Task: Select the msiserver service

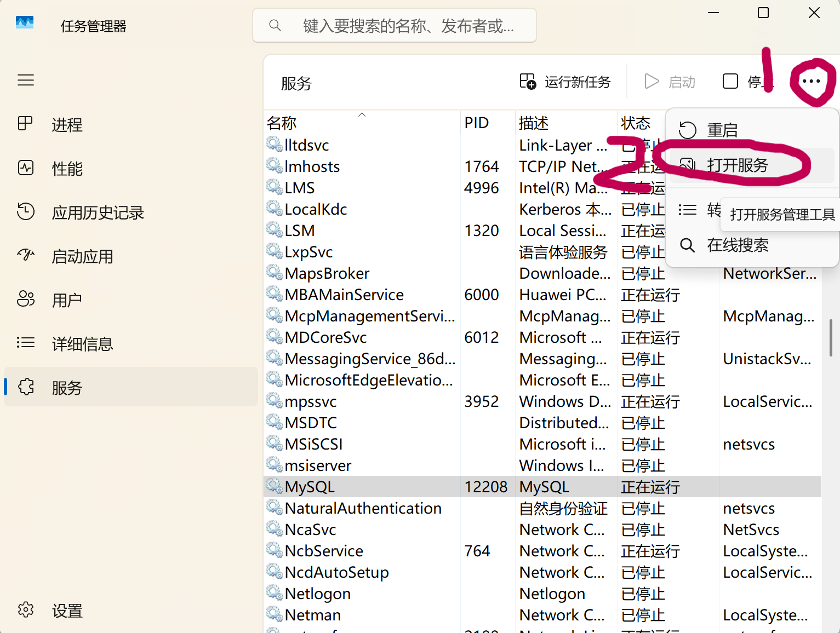Action: tap(542, 465)
